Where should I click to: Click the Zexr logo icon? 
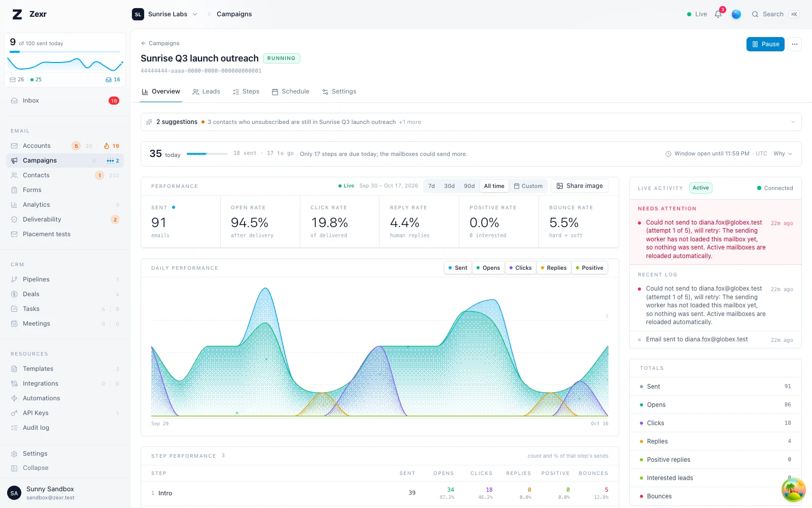click(17, 14)
